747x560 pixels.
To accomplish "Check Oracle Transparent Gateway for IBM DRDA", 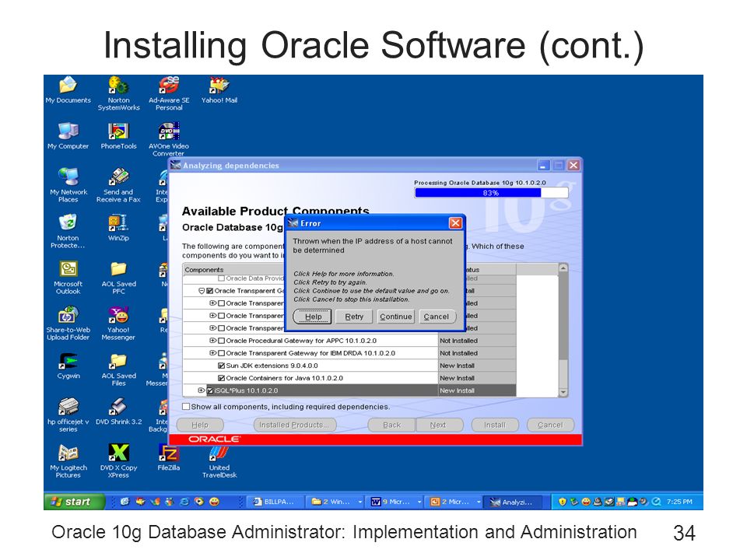I will (222, 353).
